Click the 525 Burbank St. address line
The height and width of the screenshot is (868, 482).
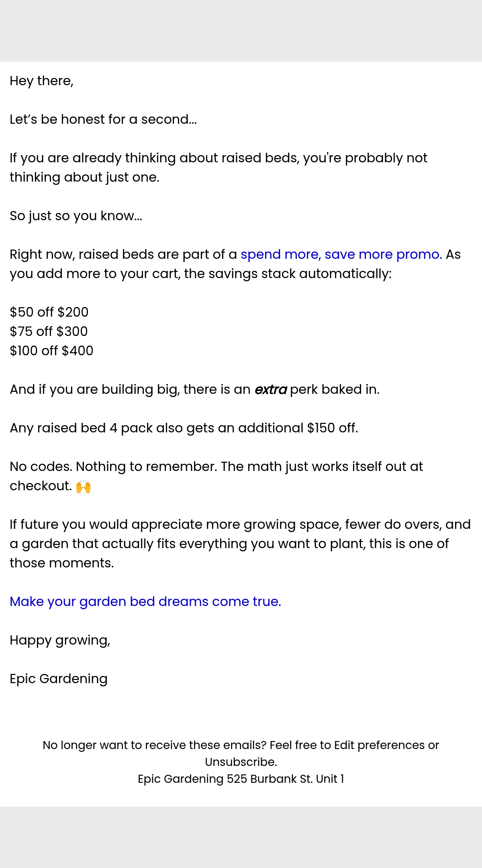click(x=241, y=779)
